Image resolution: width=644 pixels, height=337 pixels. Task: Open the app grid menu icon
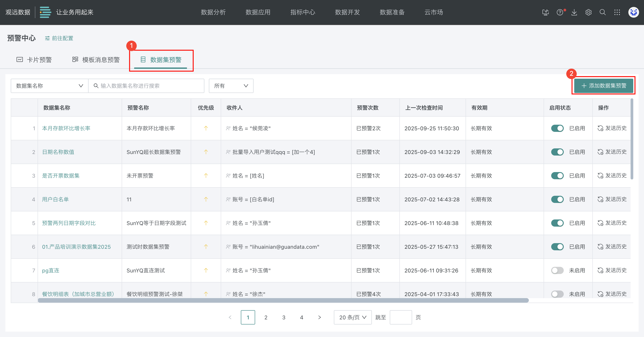point(617,12)
